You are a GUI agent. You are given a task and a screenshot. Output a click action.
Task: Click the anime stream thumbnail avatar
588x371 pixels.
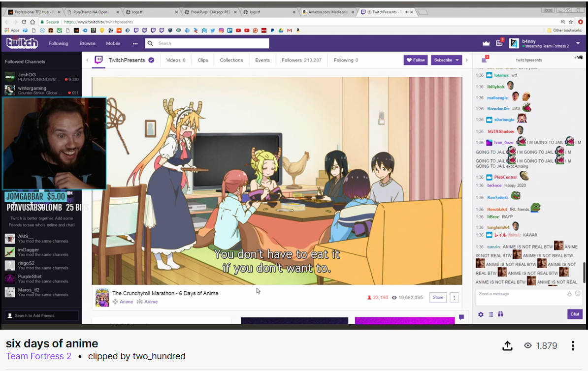point(102,298)
